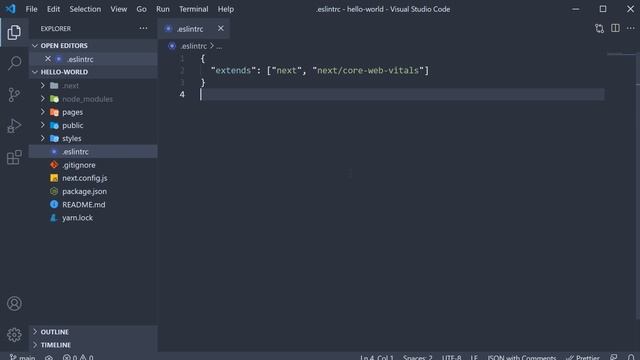Screen dimensions: 640x360
Task: Open README.md in explorer
Action: point(93,204)
